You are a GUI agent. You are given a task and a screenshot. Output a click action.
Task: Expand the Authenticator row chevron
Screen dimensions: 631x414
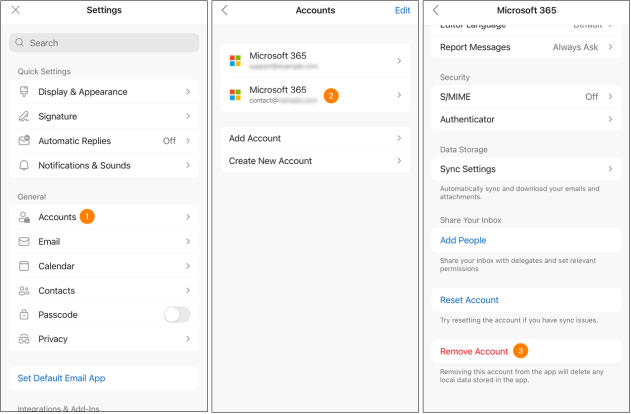610,119
